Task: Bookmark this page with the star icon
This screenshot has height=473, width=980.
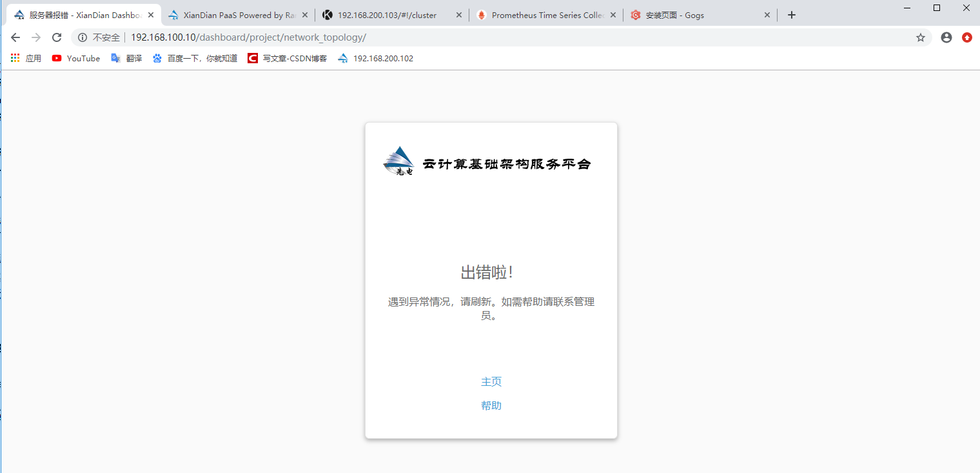Action: 921,37
